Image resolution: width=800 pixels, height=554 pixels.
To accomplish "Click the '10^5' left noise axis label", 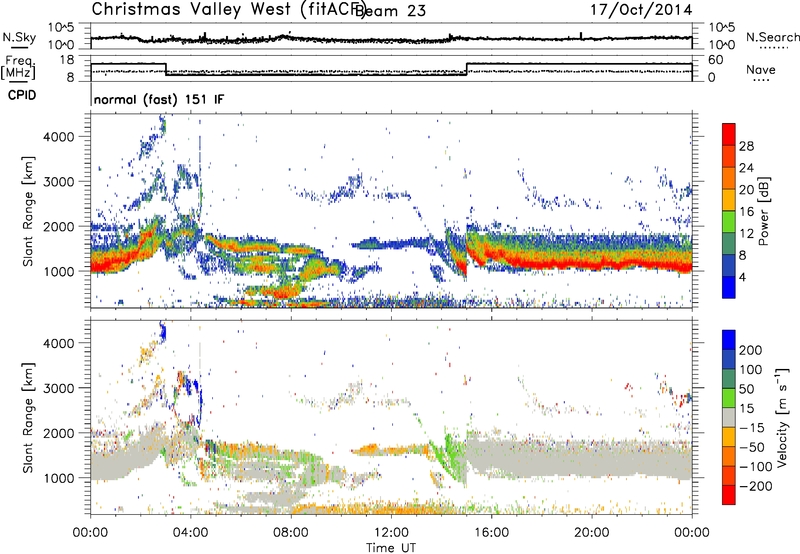I will pos(61,28).
